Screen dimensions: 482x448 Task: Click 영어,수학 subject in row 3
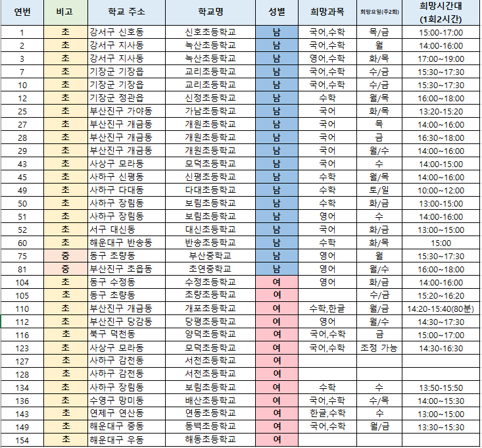[327, 59]
